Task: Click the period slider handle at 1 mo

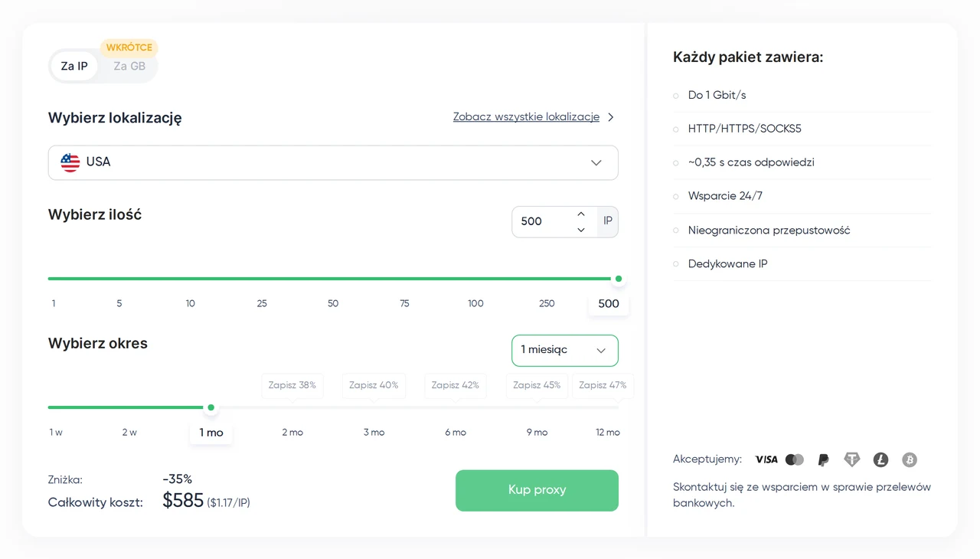Action: [211, 407]
